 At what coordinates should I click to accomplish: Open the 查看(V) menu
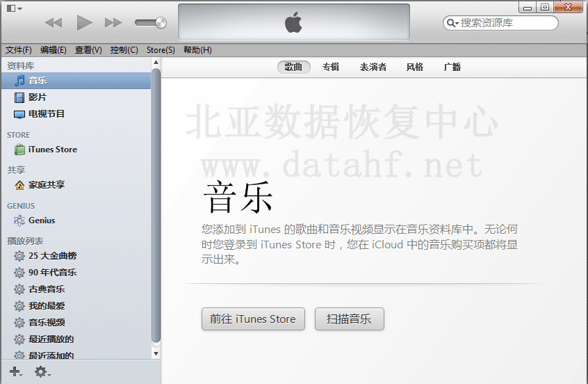(x=88, y=50)
